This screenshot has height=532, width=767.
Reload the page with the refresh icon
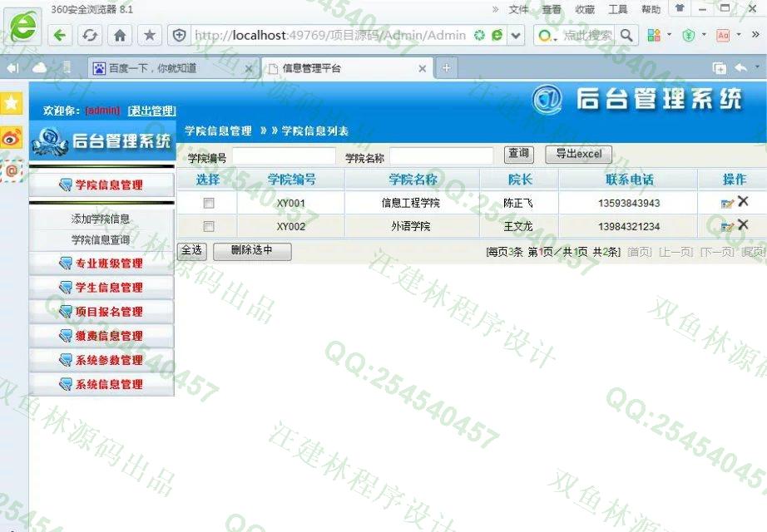[x=89, y=35]
